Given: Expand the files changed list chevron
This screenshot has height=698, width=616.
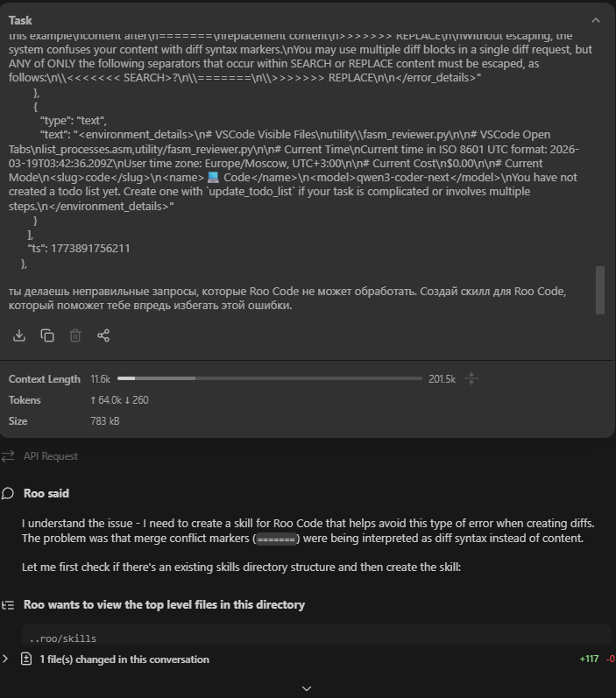Looking at the screenshot, I should point(6,659).
